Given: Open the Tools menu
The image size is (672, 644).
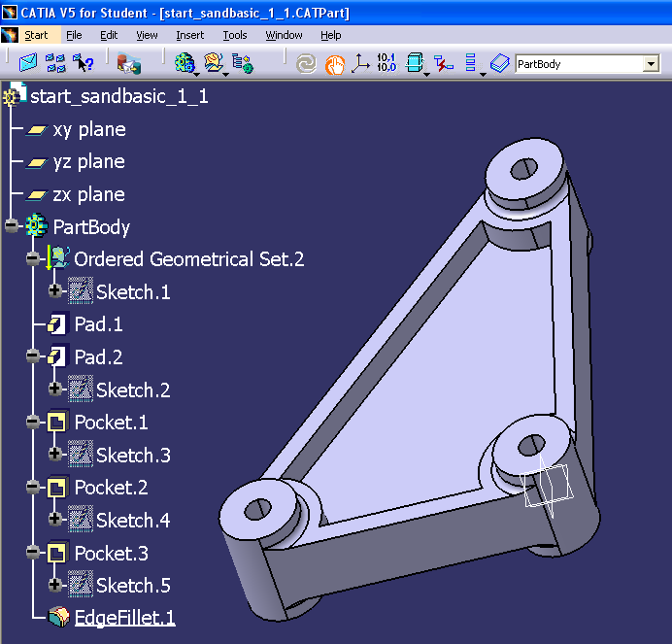Looking at the screenshot, I should [235, 35].
